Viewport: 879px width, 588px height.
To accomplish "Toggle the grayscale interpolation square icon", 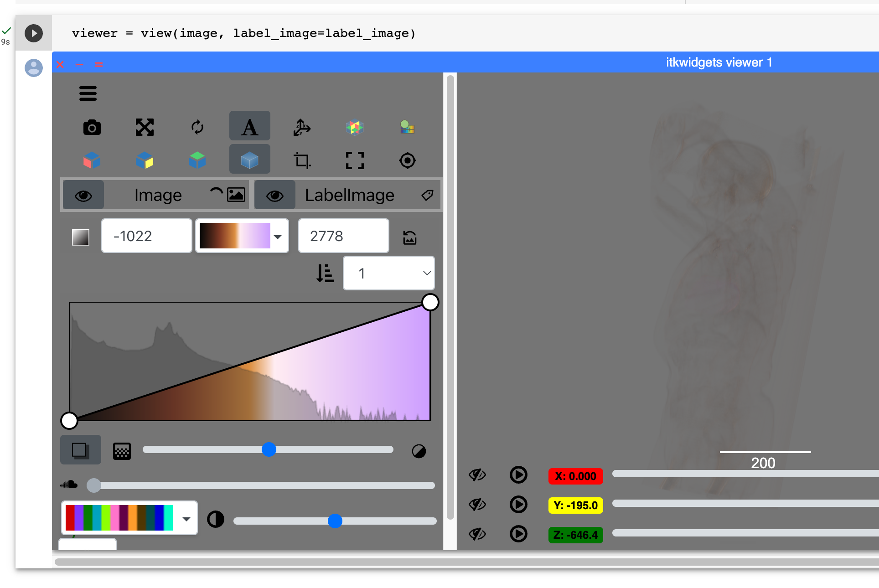I will point(81,237).
